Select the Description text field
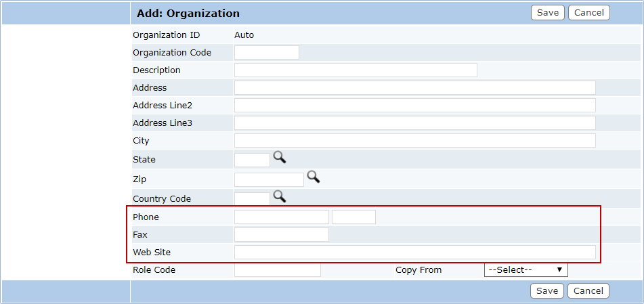This screenshot has height=304, width=644. point(356,70)
